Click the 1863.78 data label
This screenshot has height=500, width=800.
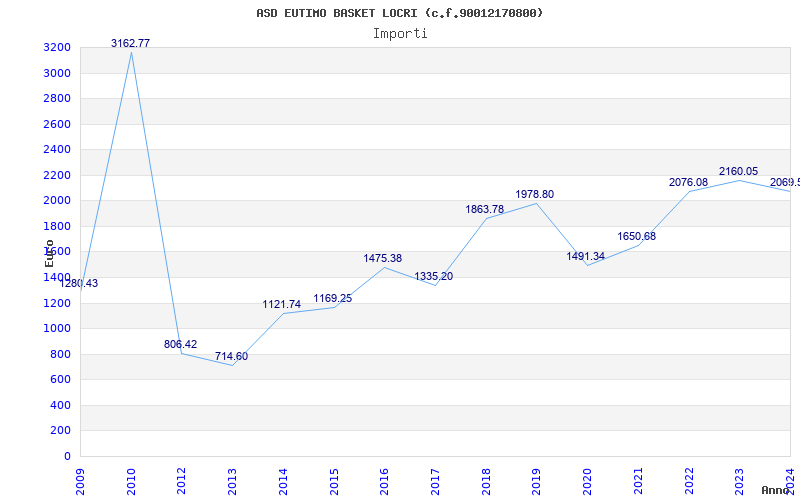[485, 209]
